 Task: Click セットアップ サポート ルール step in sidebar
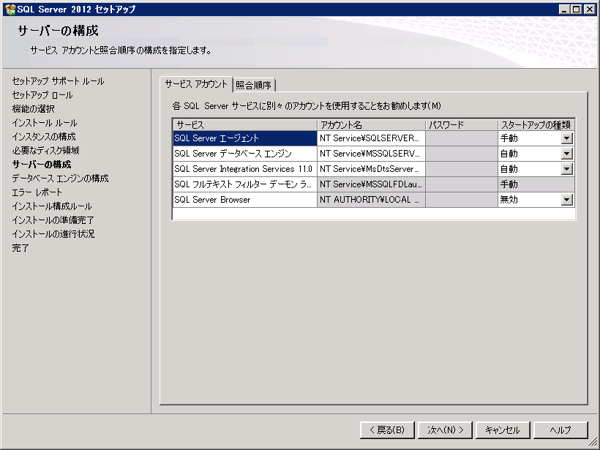click(58, 81)
